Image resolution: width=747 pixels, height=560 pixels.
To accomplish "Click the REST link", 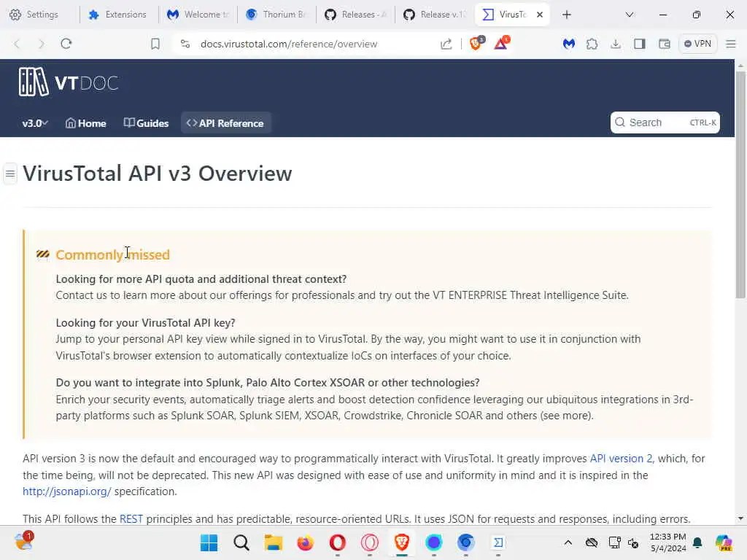I will click(x=131, y=519).
